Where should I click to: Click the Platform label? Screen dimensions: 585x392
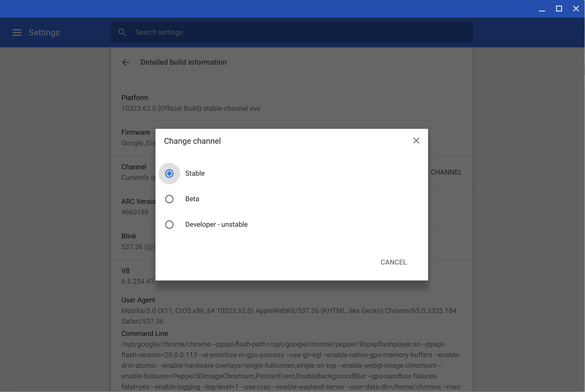pos(135,98)
